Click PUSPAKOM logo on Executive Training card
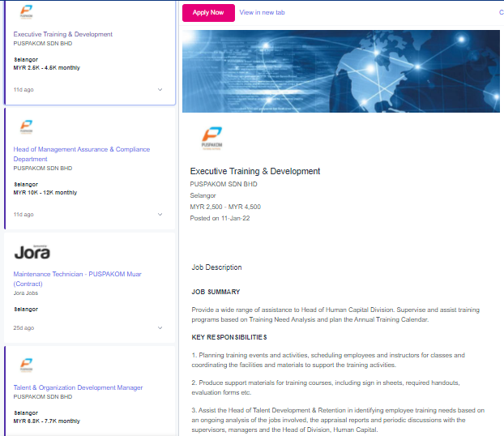 tap(27, 12)
